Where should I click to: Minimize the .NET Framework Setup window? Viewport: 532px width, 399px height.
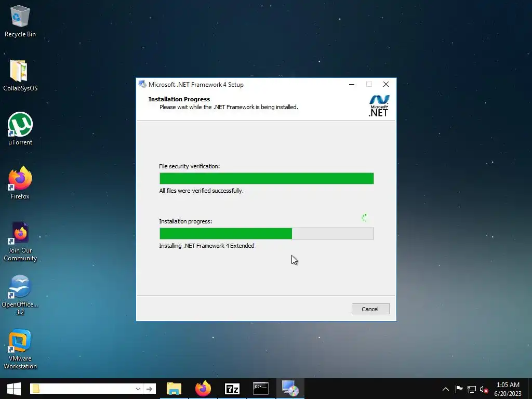coord(352,84)
